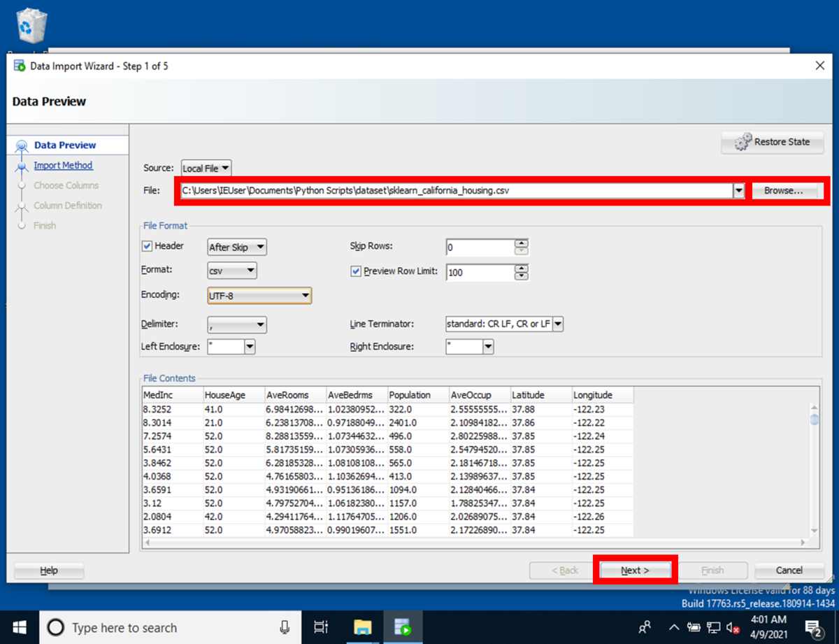Click the Next > button
Screen dimensions: 839x644
pyautogui.click(x=635, y=571)
